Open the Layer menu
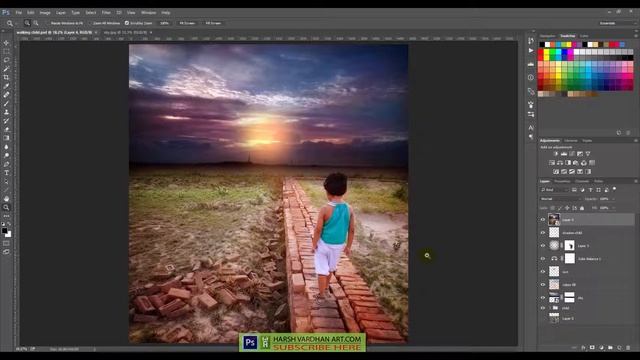 point(61,13)
